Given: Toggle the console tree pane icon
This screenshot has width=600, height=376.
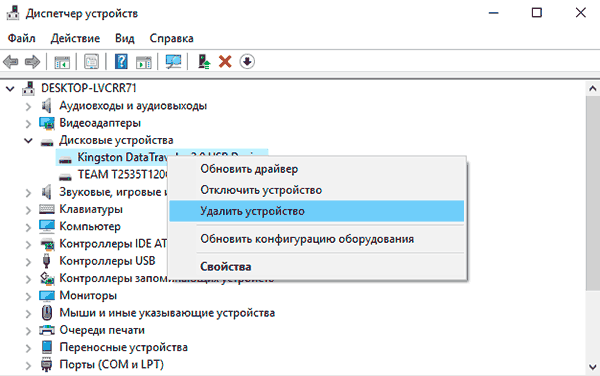Looking at the screenshot, I should (x=62, y=62).
